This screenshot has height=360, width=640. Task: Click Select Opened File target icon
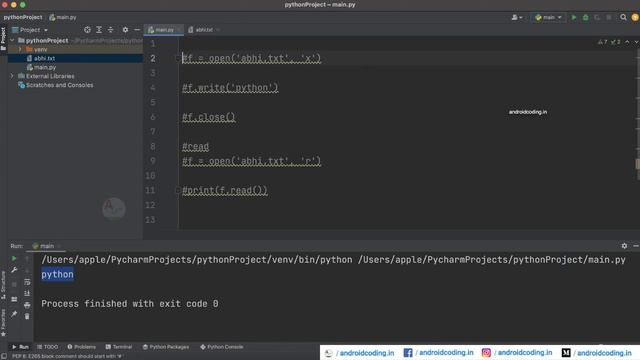(x=87, y=30)
